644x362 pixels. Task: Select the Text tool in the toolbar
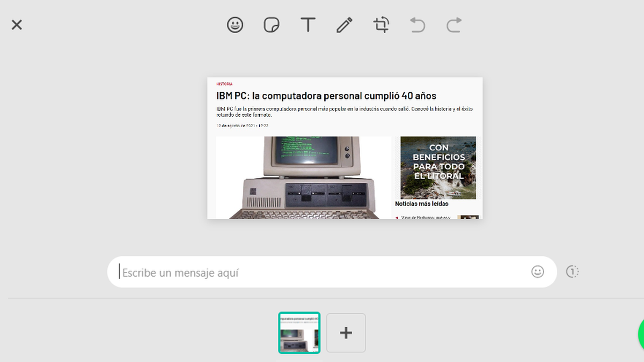click(308, 25)
